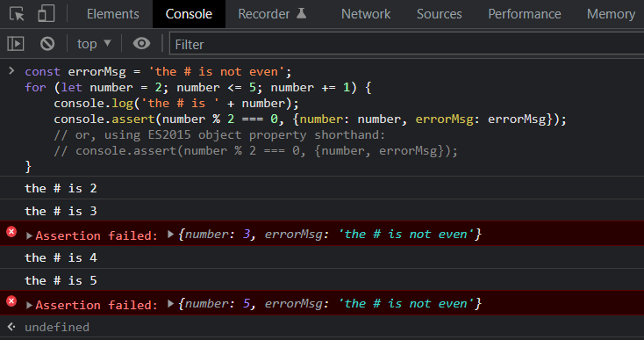The height and width of the screenshot is (340, 644).
Task: Expand the object with number: 3
Action: [171, 235]
